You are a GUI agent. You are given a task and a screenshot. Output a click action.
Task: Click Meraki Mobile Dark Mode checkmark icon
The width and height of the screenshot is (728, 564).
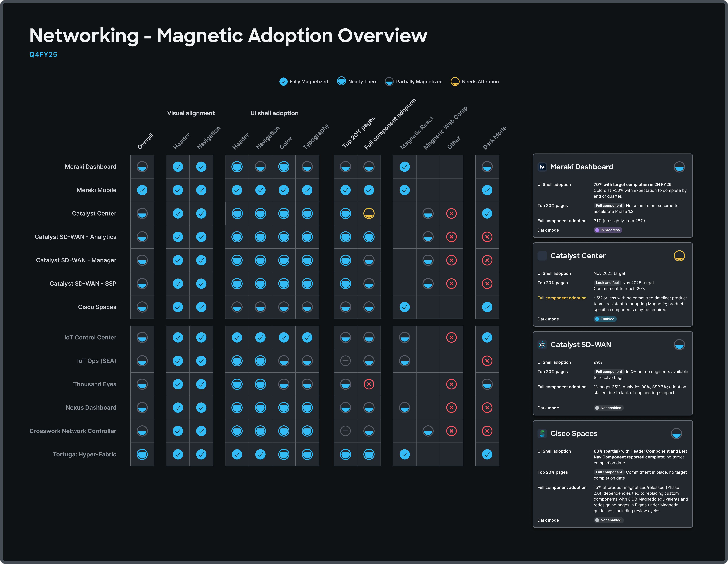point(487,190)
